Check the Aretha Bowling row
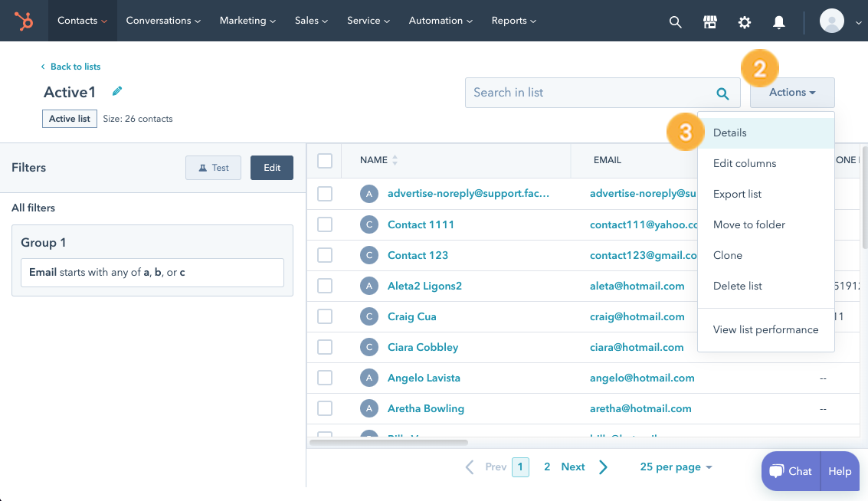The height and width of the screenshot is (501, 868). [x=325, y=408]
